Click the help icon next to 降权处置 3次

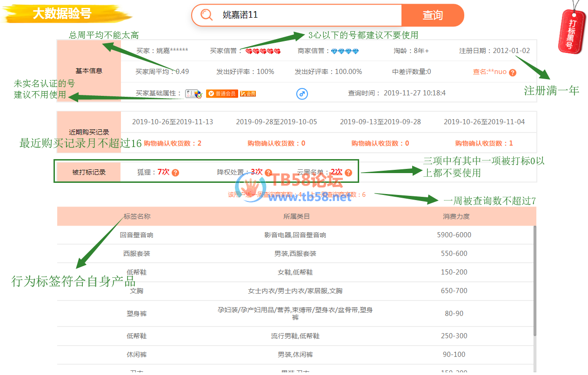[268, 173]
